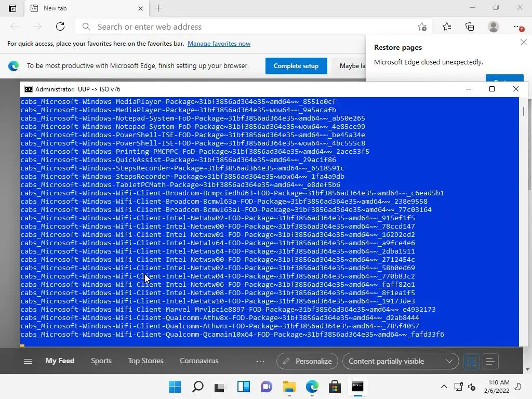Click page scrollbar down arrow

tap(528, 369)
